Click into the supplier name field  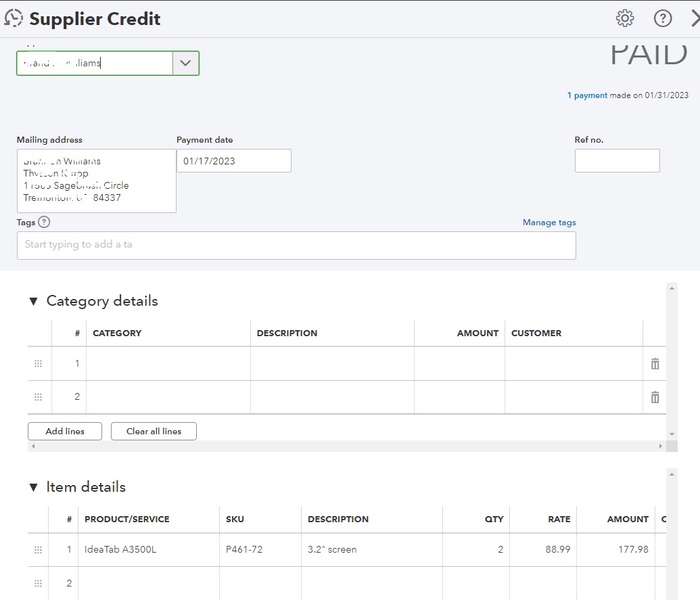[x=95, y=63]
